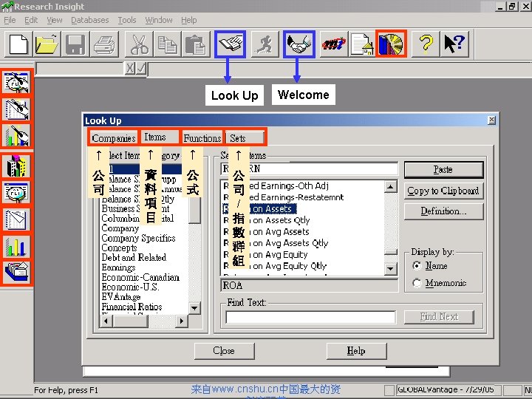
Task: Click the red speedometer toolbar icon
Action: [334, 44]
